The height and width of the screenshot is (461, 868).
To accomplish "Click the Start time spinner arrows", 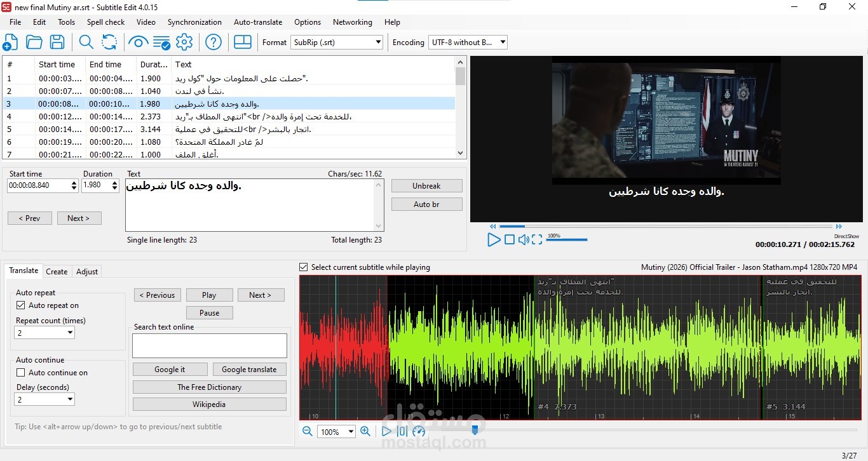I will click(74, 185).
